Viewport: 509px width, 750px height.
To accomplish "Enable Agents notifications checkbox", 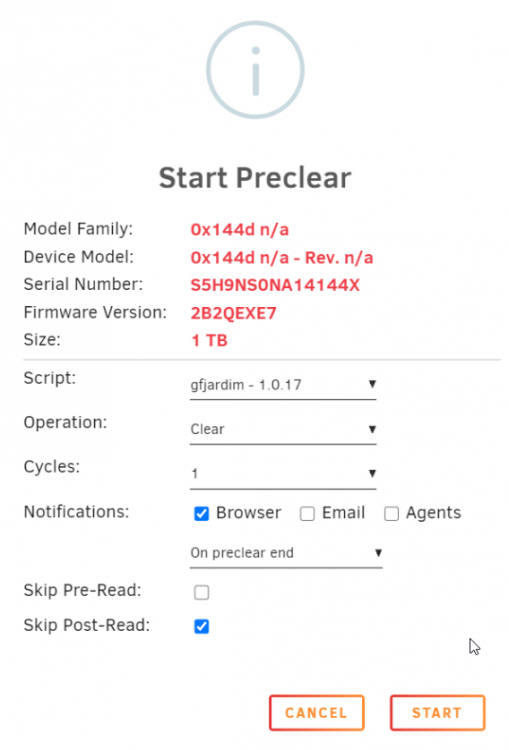I will click(x=391, y=514).
